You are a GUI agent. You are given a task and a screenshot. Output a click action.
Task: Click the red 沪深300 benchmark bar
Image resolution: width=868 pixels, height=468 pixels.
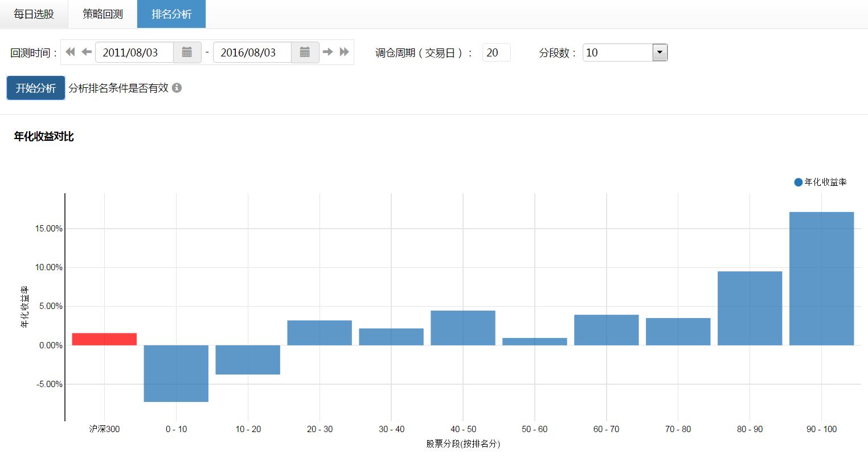point(104,339)
